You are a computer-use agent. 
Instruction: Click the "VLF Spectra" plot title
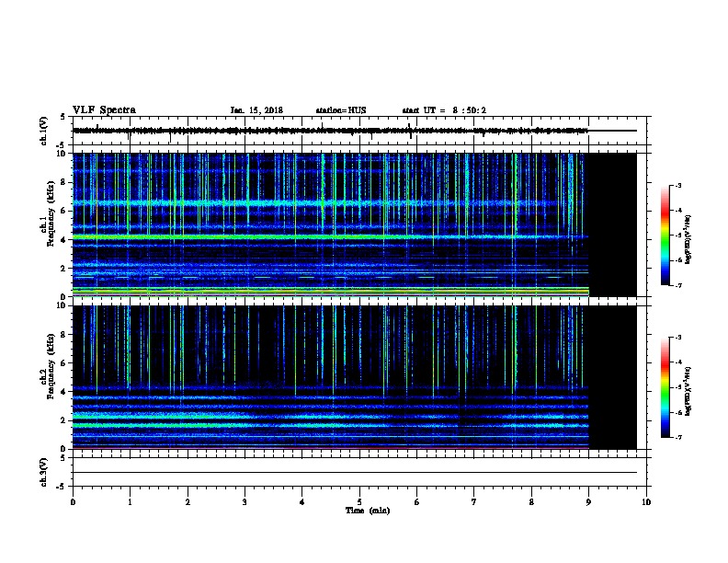click(104, 110)
